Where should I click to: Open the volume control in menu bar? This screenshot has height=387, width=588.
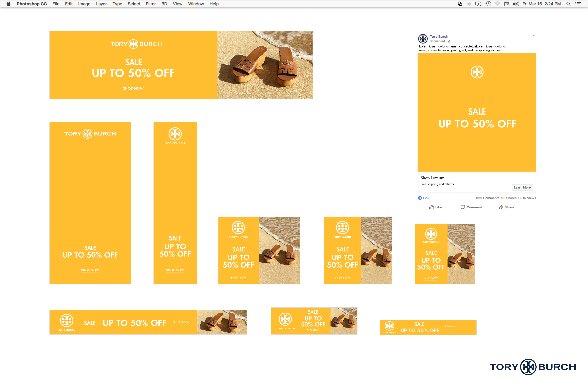[516, 4]
